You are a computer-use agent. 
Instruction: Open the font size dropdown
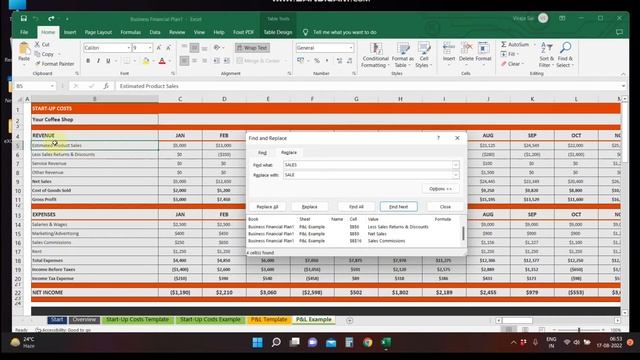click(150, 48)
